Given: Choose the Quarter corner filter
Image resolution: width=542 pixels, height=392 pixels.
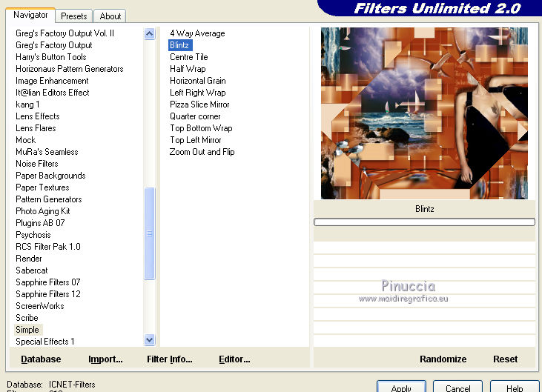Looking at the screenshot, I should (x=195, y=116).
